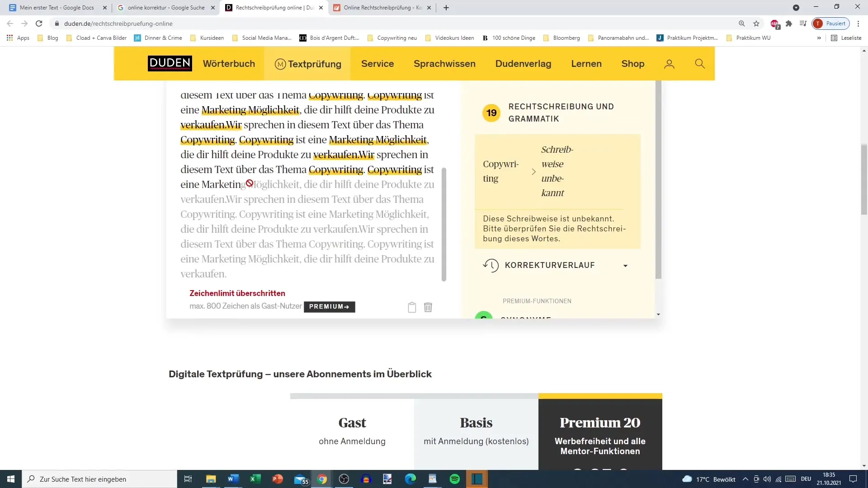Open the Sprachwissen menu
The width and height of the screenshot is (868, 488).
(x=444, y=64)
